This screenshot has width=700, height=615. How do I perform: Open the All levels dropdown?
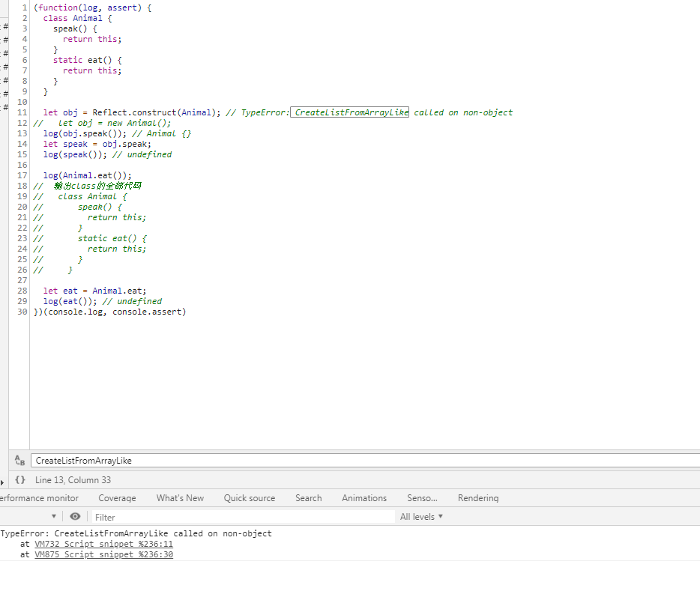421,516
